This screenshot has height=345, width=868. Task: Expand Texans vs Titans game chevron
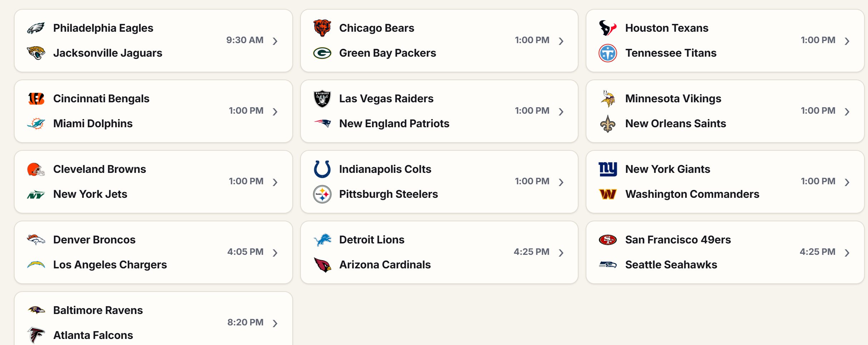[x=847, y=41]
